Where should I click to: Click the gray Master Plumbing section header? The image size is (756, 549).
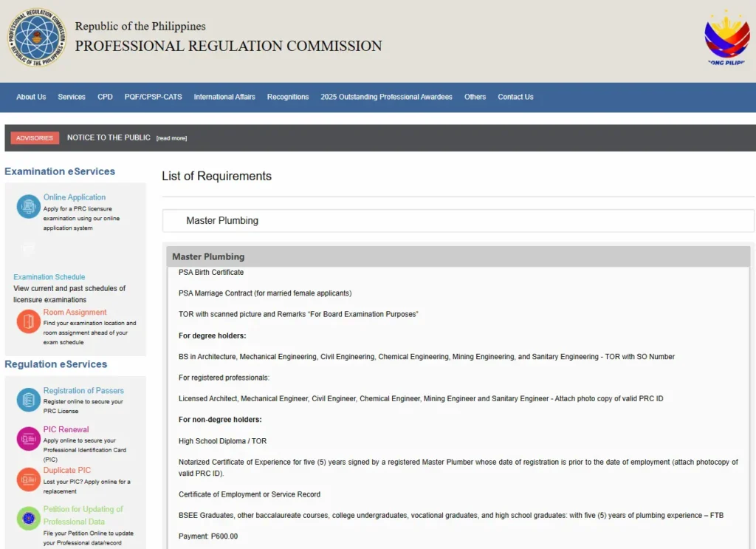[x=458, y=256]
